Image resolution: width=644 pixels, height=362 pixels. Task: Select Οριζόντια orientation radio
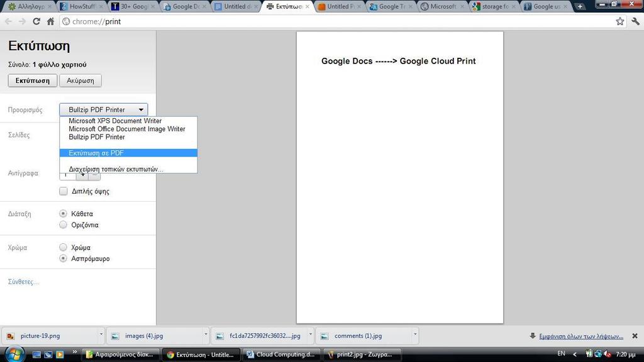(63, 224)
